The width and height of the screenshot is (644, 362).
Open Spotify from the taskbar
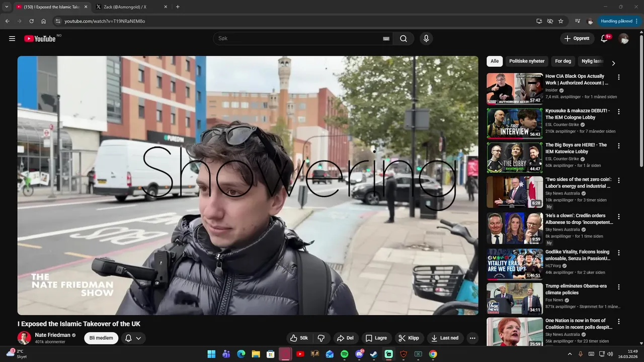345,354
